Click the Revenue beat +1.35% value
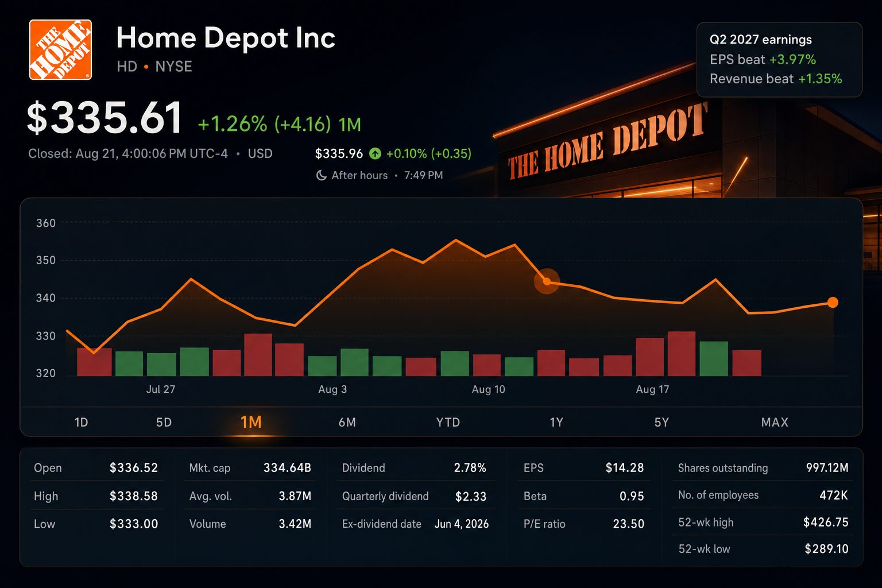Screen dimensions: 882x588 [x=820, y=79]
